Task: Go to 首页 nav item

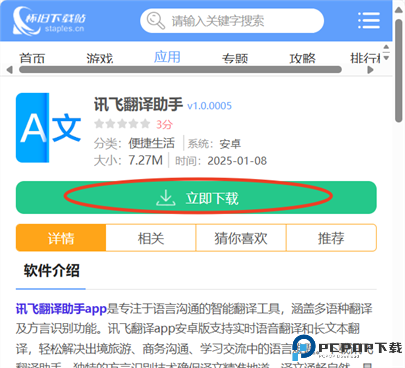Action: pos(32,58)
